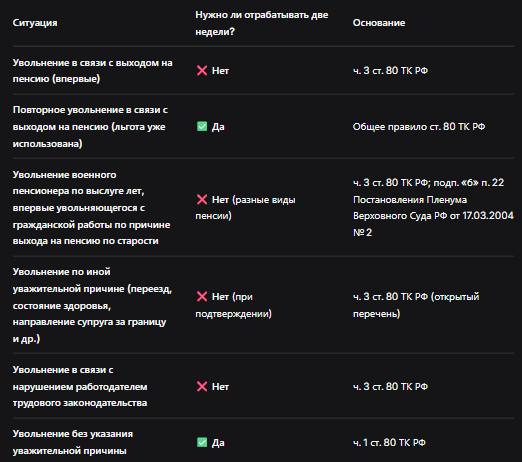Click 'ч. 1 ст. 80 ТК РФ' basis cell
The height and width of the screenshot is (462, 522).
point(389,443)
